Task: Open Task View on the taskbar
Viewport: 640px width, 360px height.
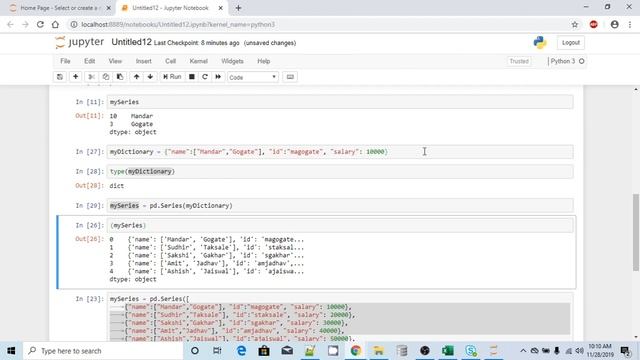Action: click(217, 351)
